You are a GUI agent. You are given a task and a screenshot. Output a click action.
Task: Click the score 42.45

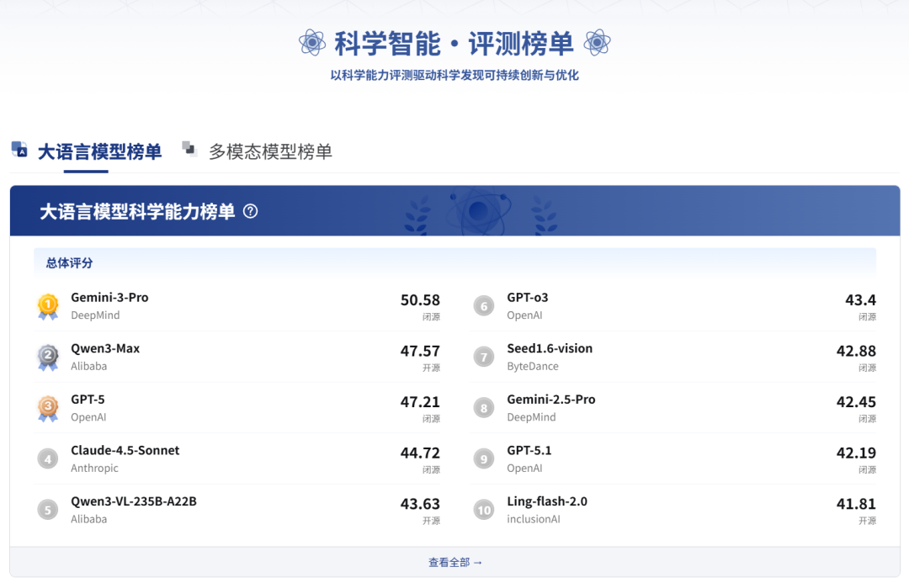click(x=856, y=402)
